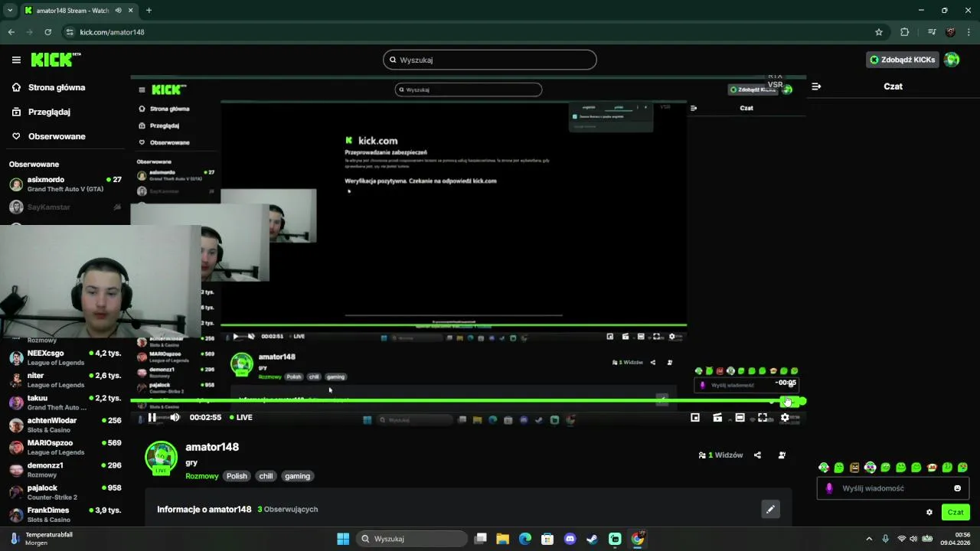The image size is (980, 551).
Task: Open browser extensions menu
Action: [x=905, y=32]
